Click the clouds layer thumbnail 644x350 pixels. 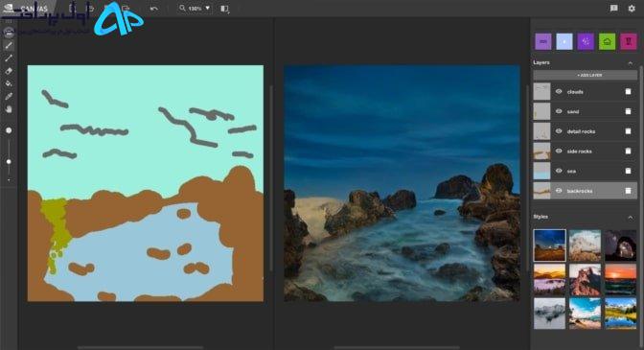pyautogui.click(x=541, y=92)
